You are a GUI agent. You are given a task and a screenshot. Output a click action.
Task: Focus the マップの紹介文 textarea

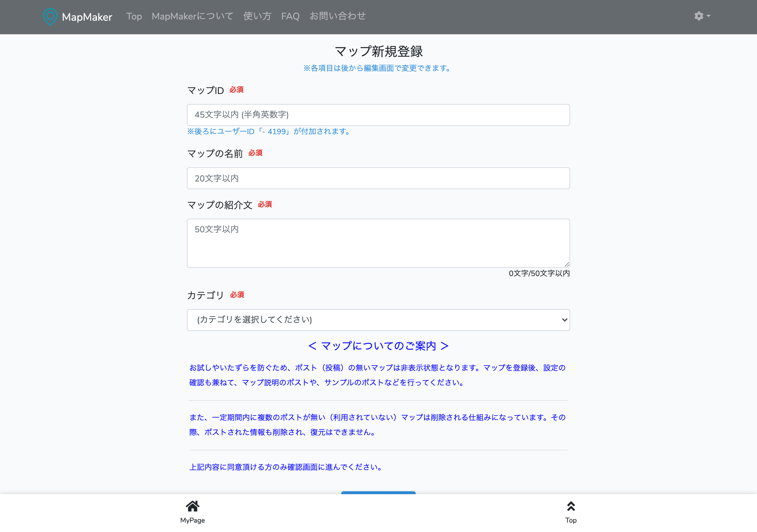pos(378,243)
